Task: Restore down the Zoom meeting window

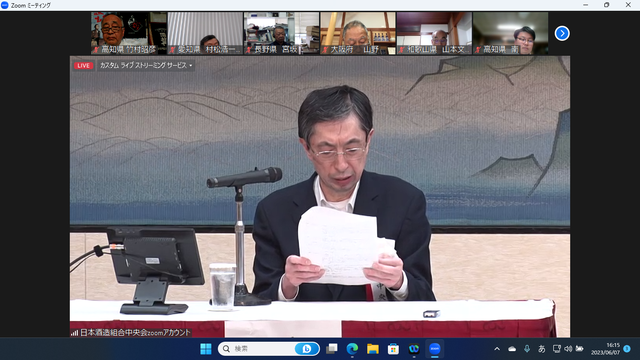Action: (x=607, y=5)
